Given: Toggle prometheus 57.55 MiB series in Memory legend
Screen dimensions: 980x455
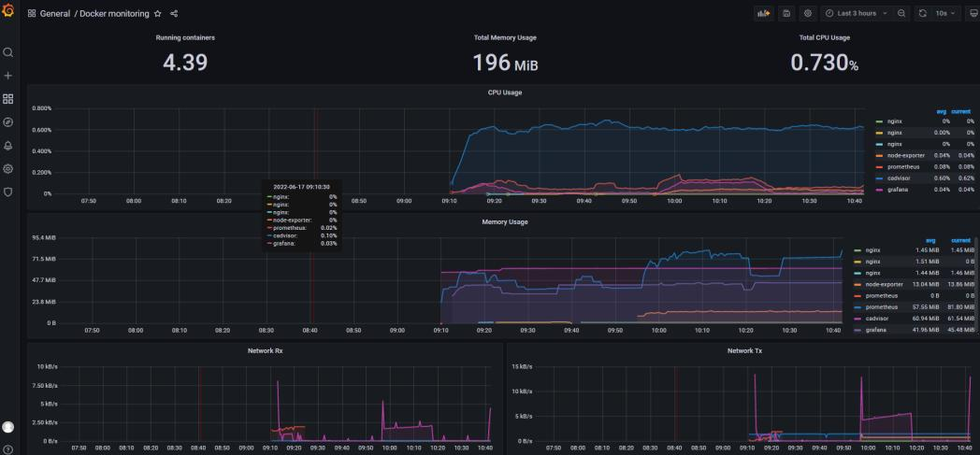Looking at the screenshot, I should (881, 307).
